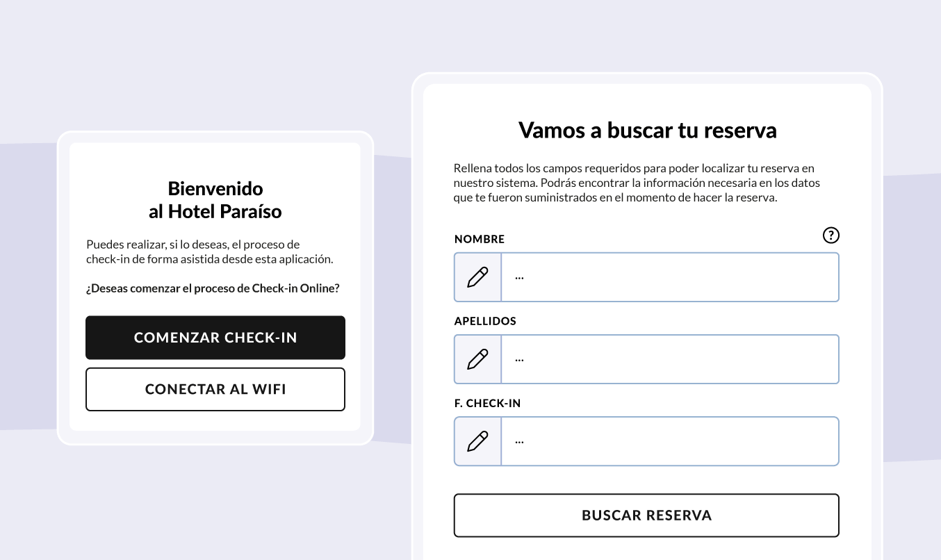Click the 'Vamos a buscar tu reserva' heading

point(647,130)
